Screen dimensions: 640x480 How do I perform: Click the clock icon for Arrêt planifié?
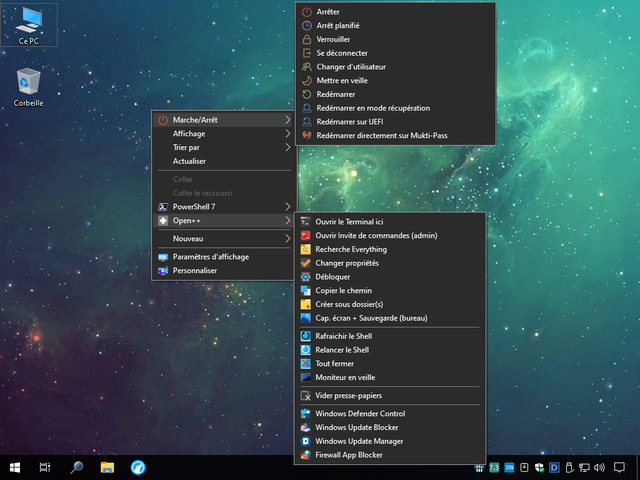307,26
